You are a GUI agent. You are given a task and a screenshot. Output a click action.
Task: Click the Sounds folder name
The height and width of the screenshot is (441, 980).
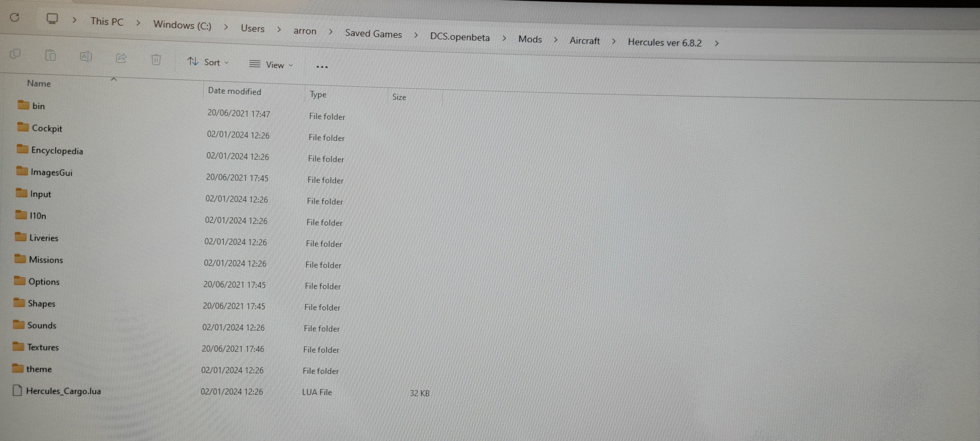pos(42,325)
